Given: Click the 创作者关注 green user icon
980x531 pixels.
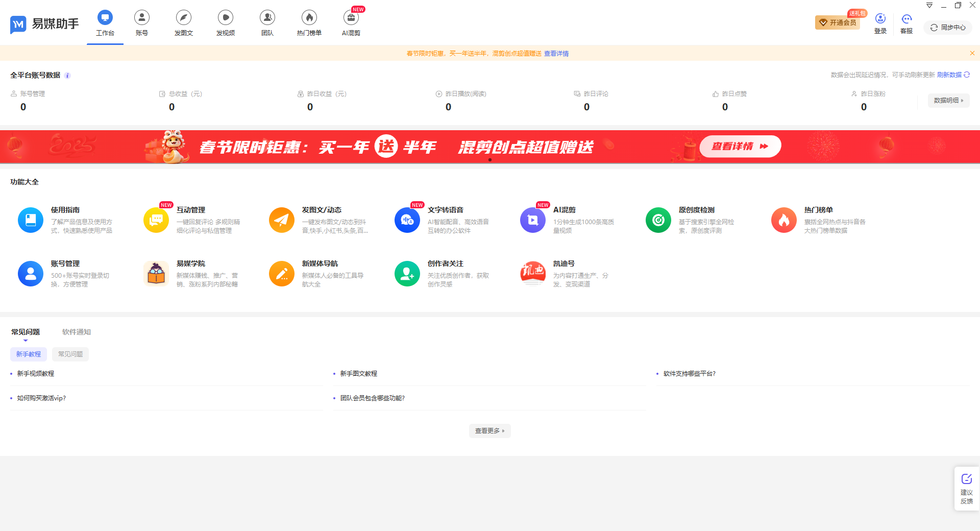Looking at the screenshot, I should tap(407, 274).
